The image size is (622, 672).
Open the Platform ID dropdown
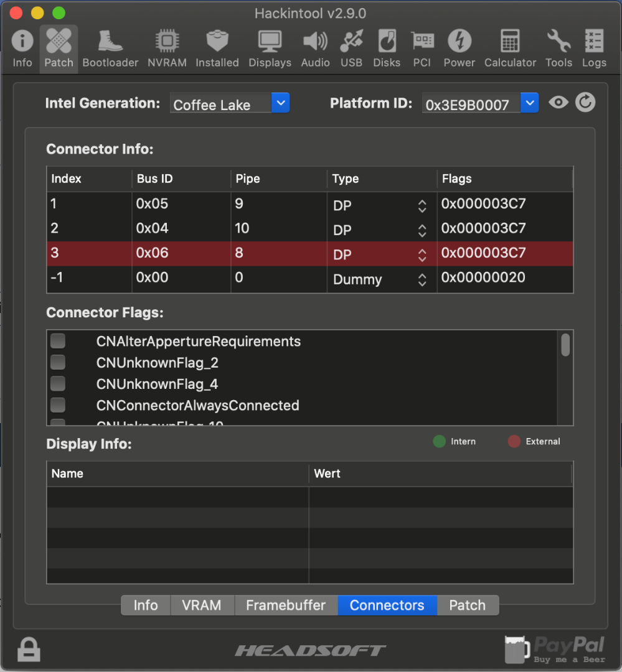[x=529, y=103]
